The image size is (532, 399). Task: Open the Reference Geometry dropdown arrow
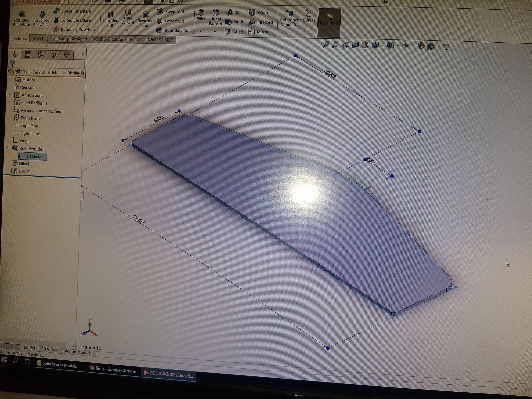pos(289,33)
